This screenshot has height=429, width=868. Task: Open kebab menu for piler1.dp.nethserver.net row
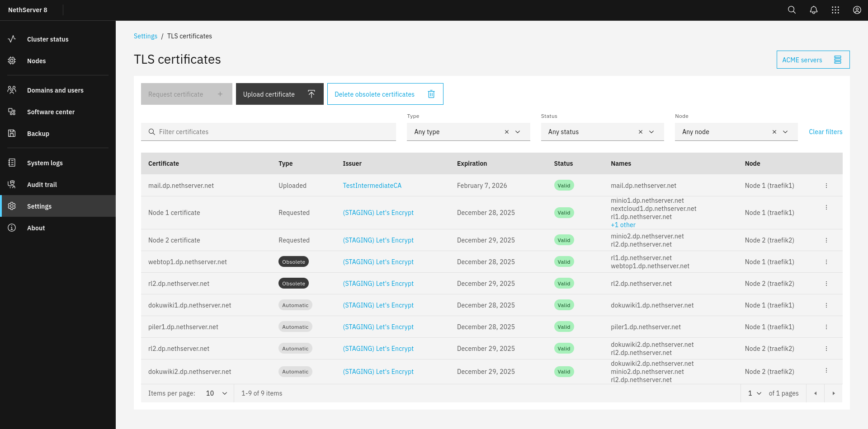tap(826, 327)
